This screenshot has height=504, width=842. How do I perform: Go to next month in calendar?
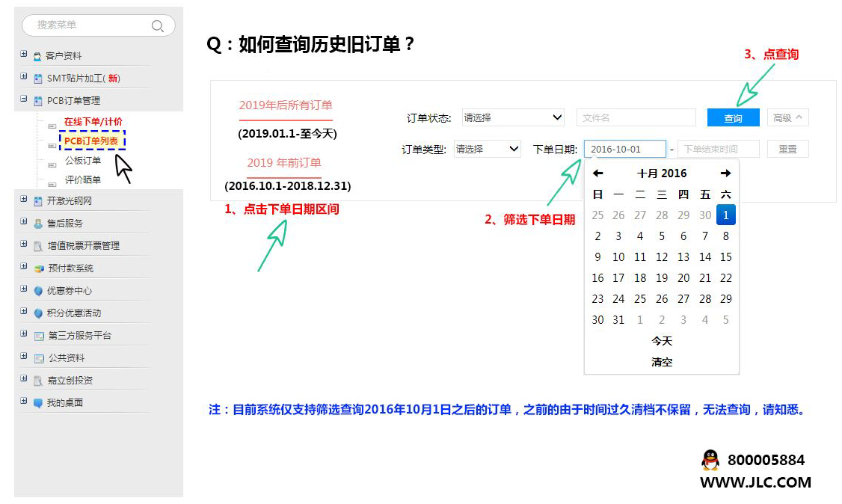tap(725, 173)
